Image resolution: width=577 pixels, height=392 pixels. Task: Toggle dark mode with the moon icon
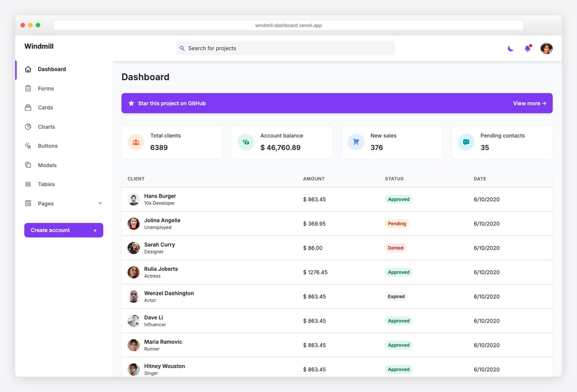(511, 48)
